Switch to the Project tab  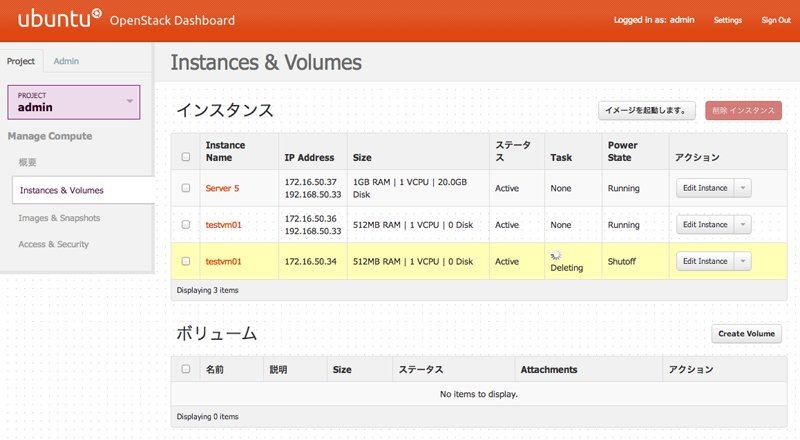(21, 61)
